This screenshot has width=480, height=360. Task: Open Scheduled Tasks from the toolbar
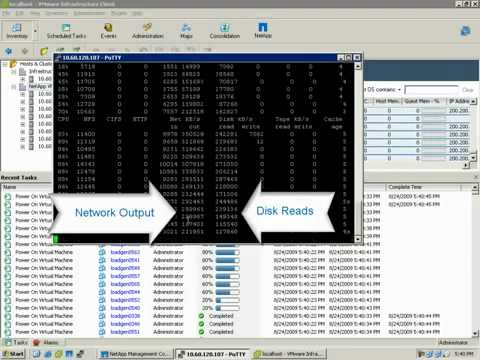66,31
